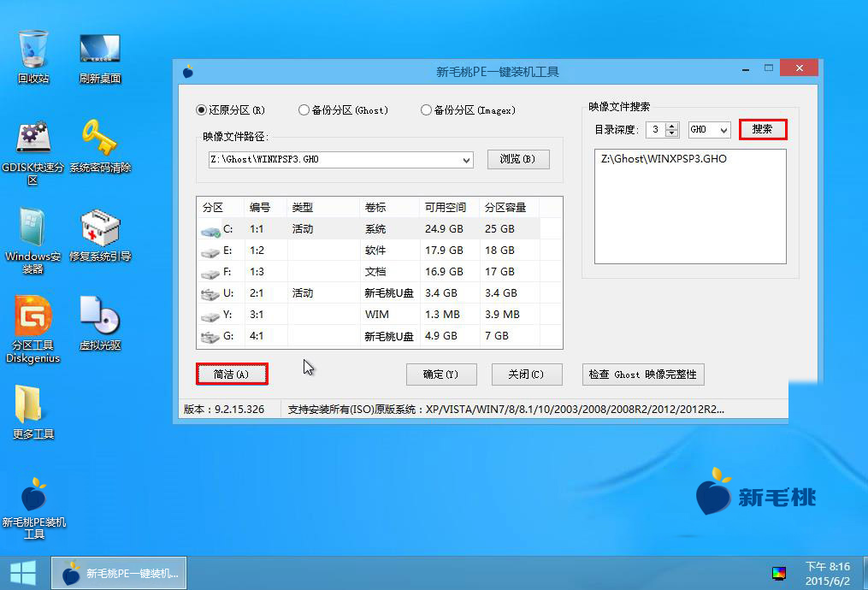Viewport: 868px width, 590px height.
Task: Click the 1.3 MB free space cell
Action: tap(442, 315)
